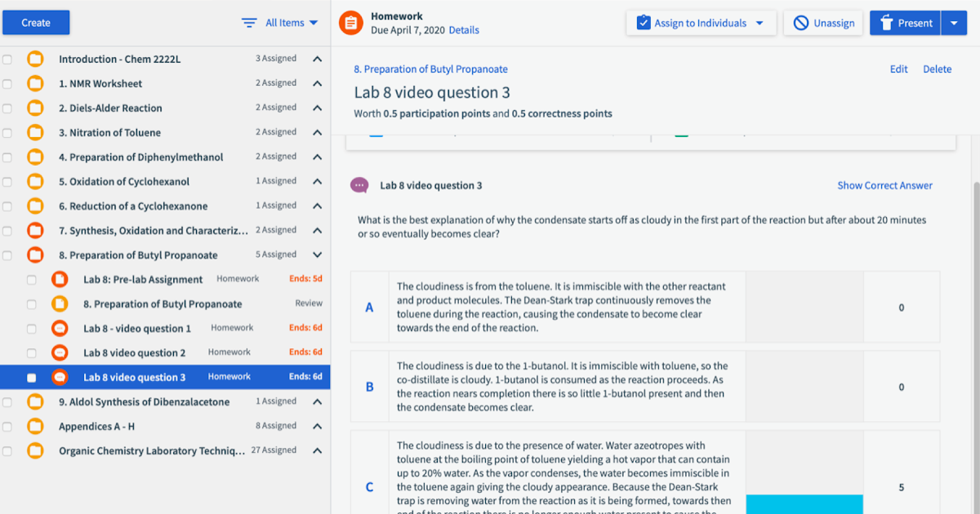
Task: Click the purple discussion icon beside Lab 8 video question 3
Action: pyautogui.click(x=359, y=185)
